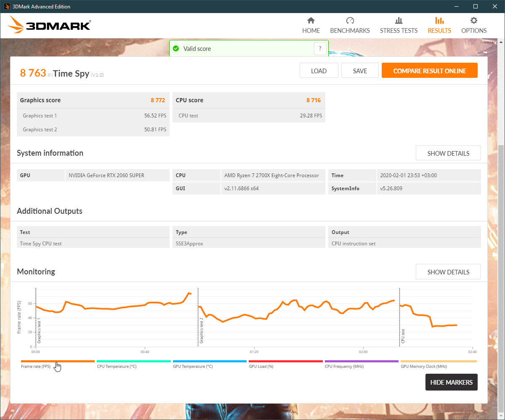Click the 3DMark title bar app icon
The image size is (505, 420).
pyautogui.click(x=7, y=6)
